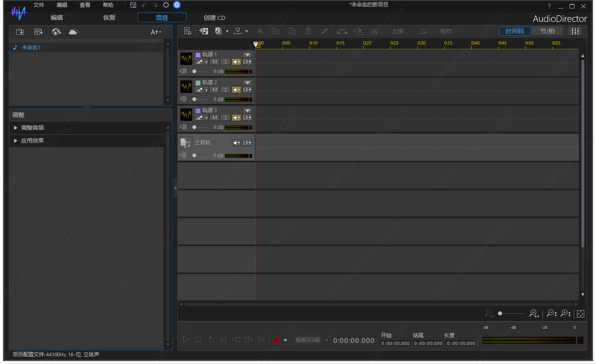
Task: Solo 轨道 2 with the S button
Action: (226, 90)
